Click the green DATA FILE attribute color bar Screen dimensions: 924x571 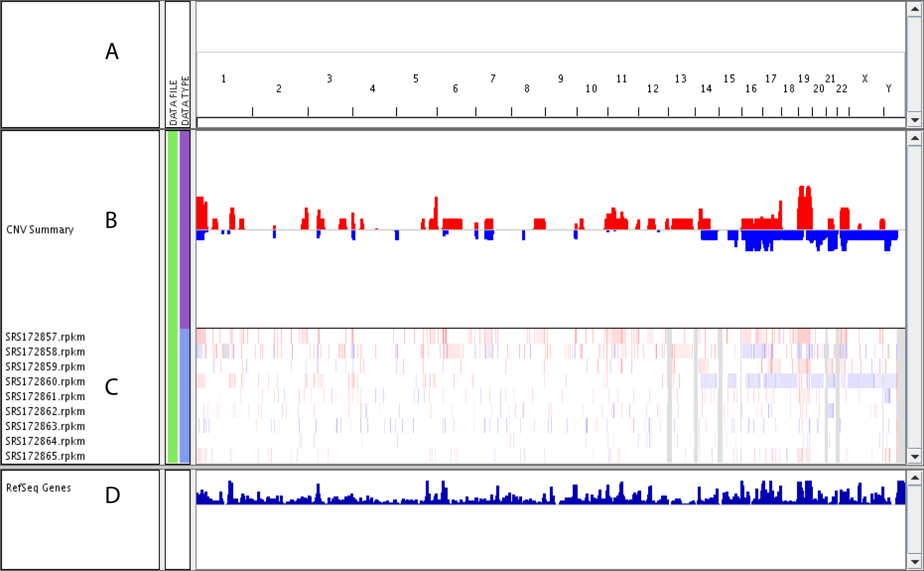coord(172,297)
